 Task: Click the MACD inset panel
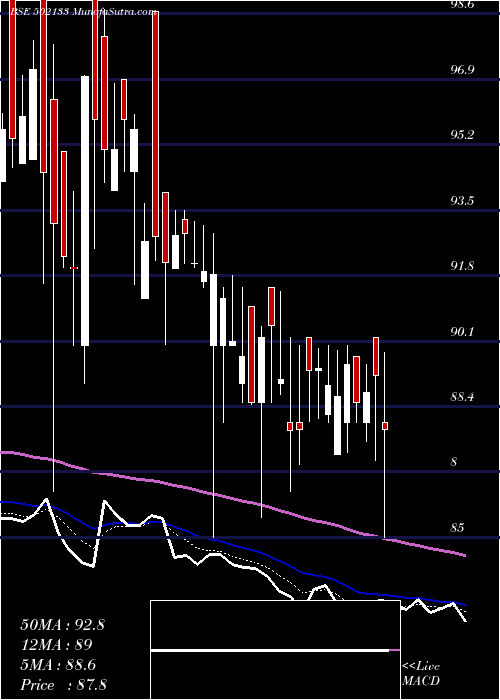point(275,650)
